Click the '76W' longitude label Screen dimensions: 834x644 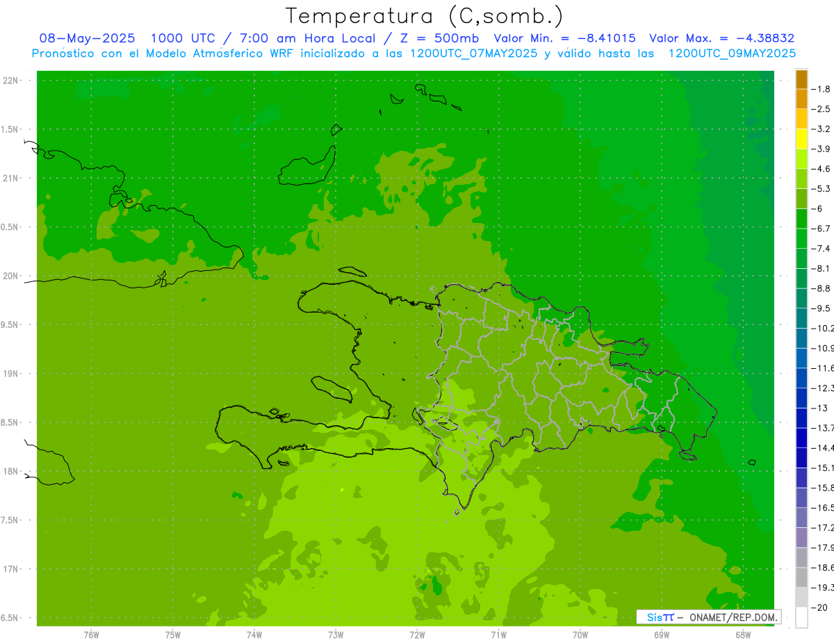[91, 634]
